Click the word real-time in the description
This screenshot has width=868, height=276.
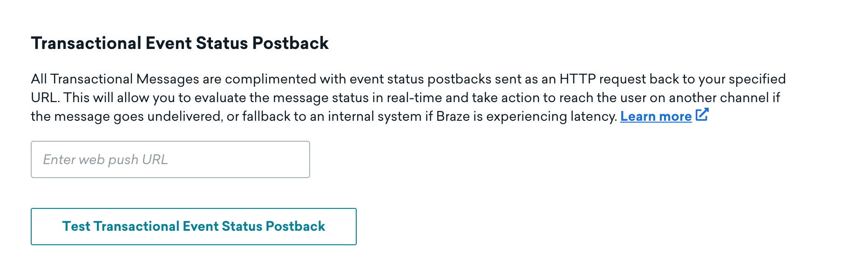tap(414, 98)
